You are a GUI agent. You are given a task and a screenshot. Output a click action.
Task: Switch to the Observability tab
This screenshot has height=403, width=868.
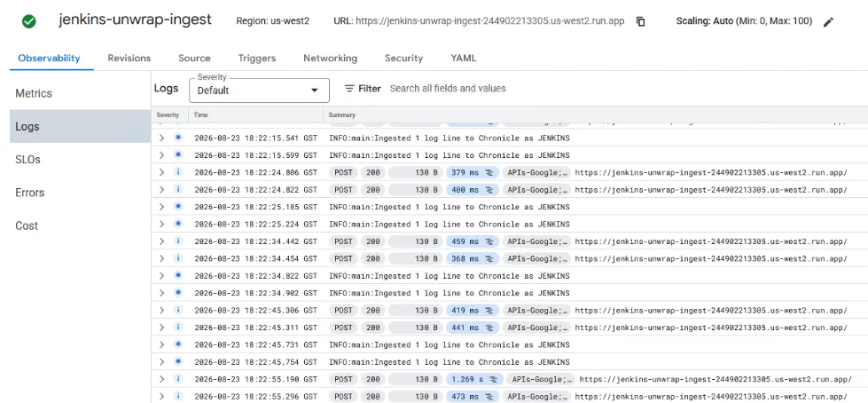[50, 59]
